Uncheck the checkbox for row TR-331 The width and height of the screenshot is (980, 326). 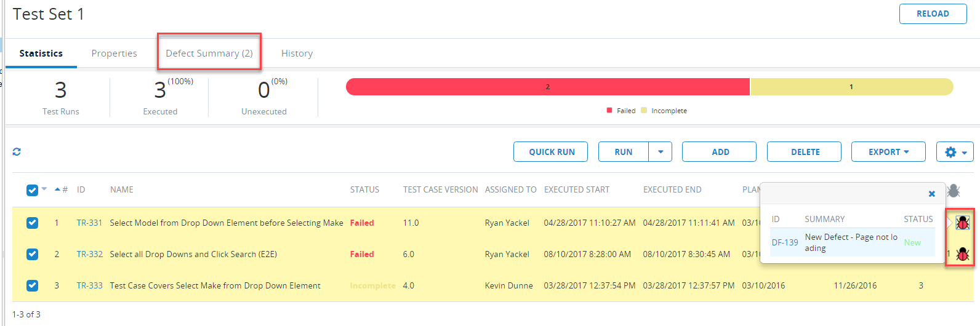32,223
